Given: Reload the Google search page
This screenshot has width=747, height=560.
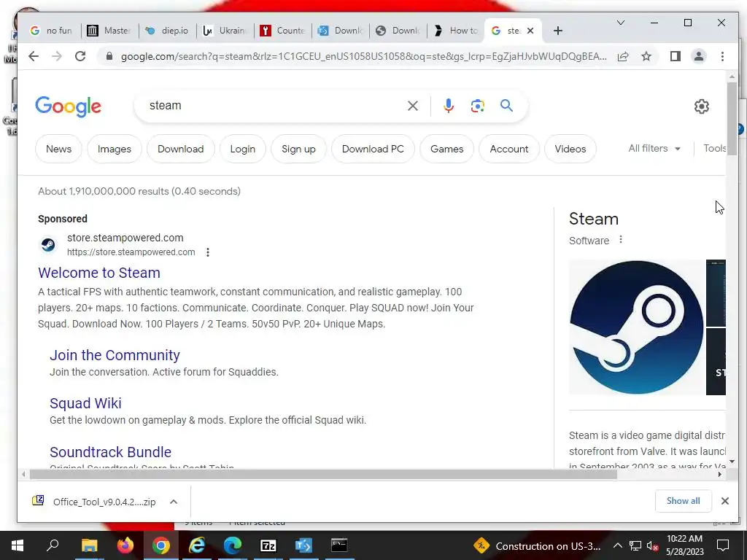Looking at the screenshot, I should (80, 56).
